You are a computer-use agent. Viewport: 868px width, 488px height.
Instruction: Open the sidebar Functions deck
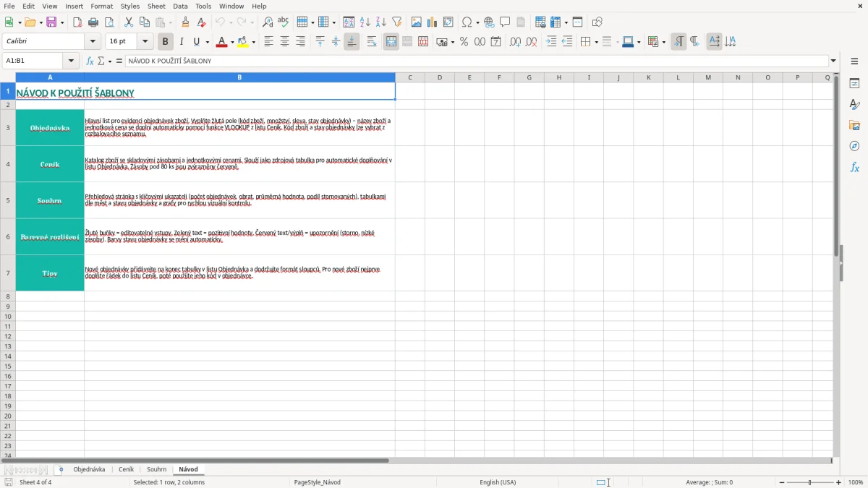854,167
